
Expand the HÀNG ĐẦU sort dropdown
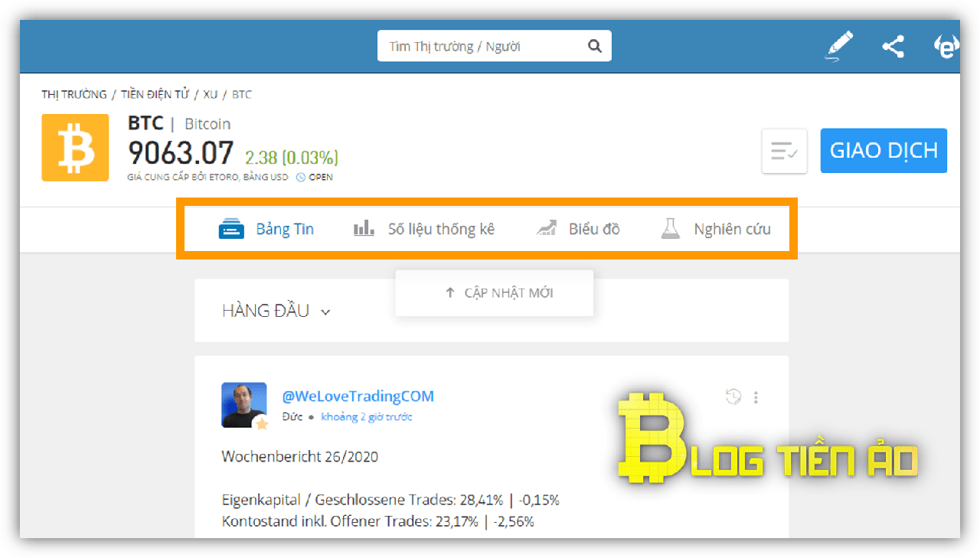(276, 311)
